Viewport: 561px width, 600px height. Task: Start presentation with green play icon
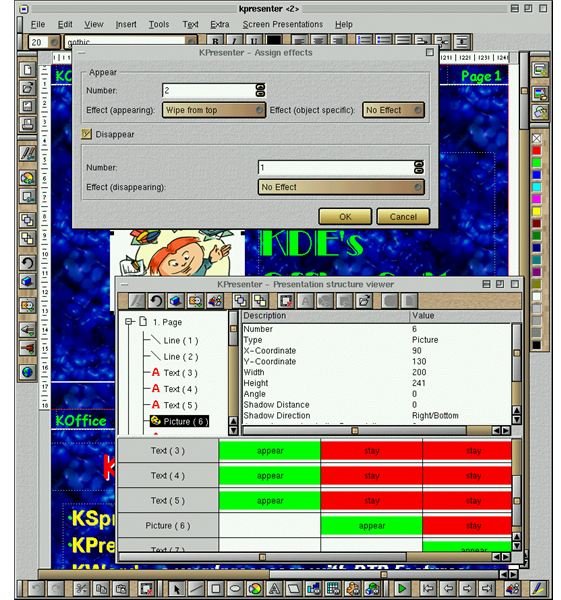(401, 588)
